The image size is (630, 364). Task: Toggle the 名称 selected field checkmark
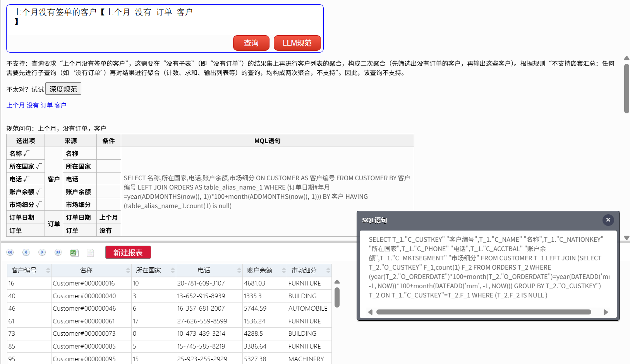click(26, 154)
